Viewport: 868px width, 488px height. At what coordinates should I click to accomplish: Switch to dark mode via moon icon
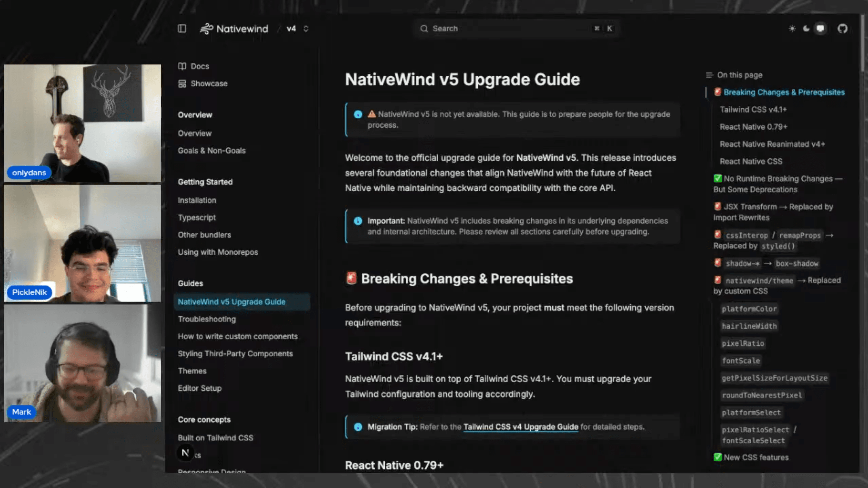[x=807, y=29]
